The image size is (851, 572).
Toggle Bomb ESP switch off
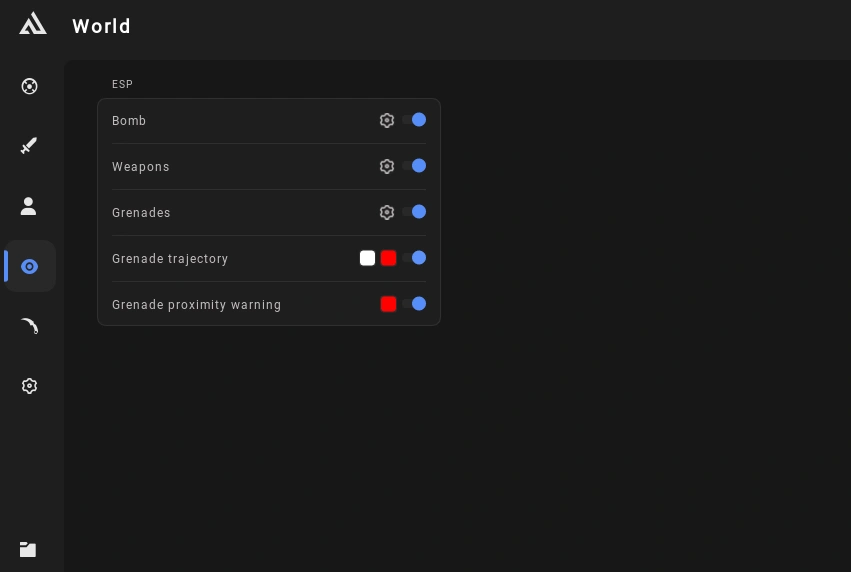[x=414, y=120]
